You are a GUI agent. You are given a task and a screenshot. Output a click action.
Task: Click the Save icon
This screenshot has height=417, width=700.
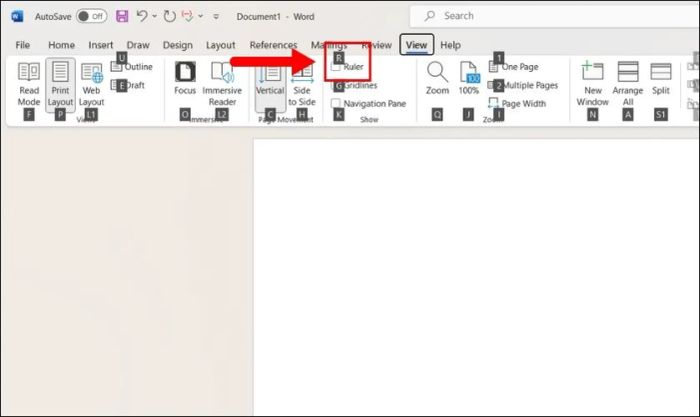click(x=122, y=17)
